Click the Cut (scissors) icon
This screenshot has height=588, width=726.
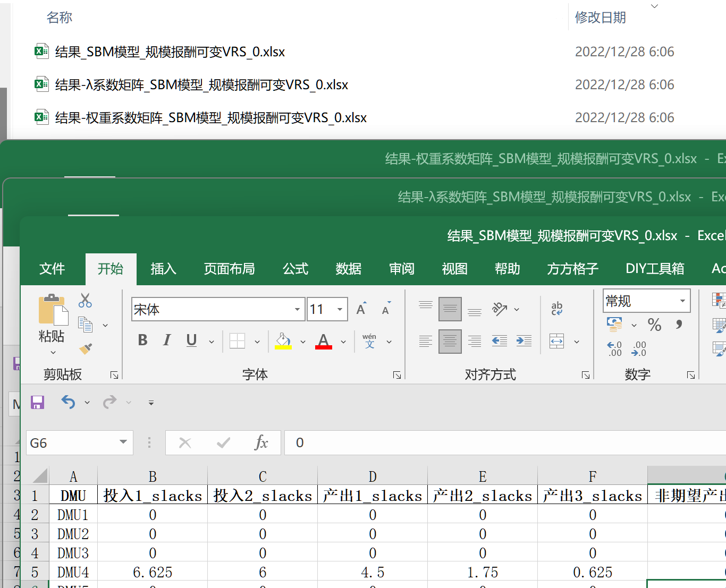(85, 301)
